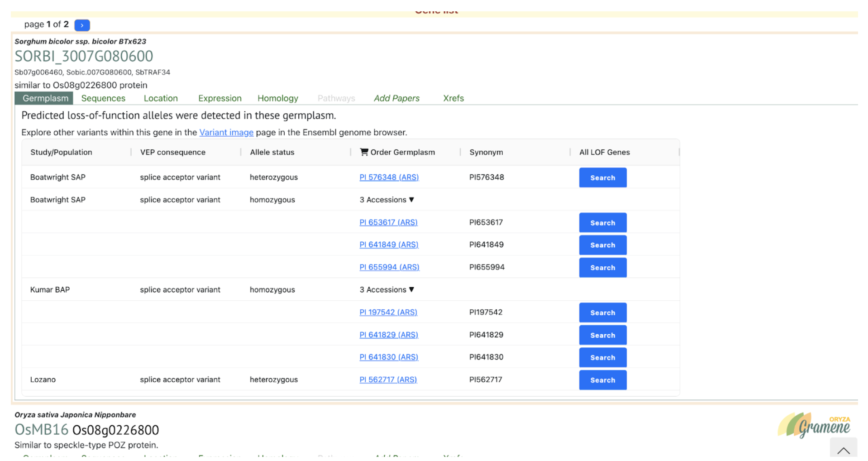Open the Location tab
This screenshot has width=868, height=461.
tap(161, 98)
